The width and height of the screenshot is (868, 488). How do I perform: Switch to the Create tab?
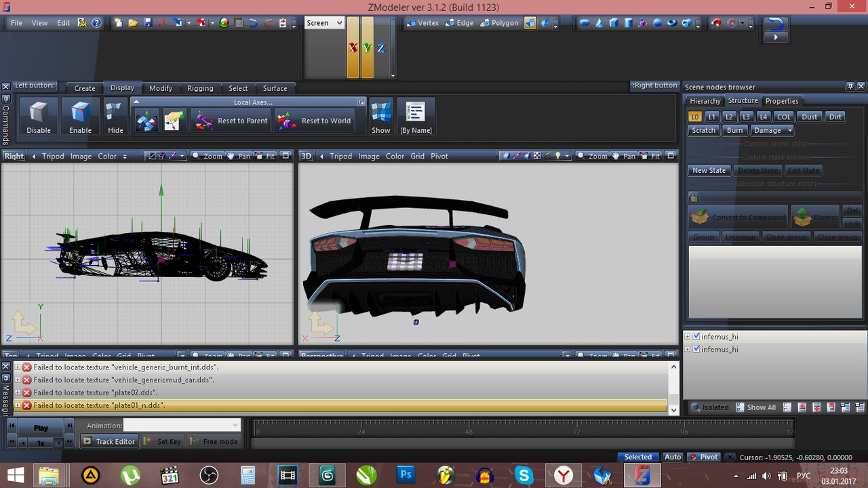pyautogui.click(x=85, y=88)
